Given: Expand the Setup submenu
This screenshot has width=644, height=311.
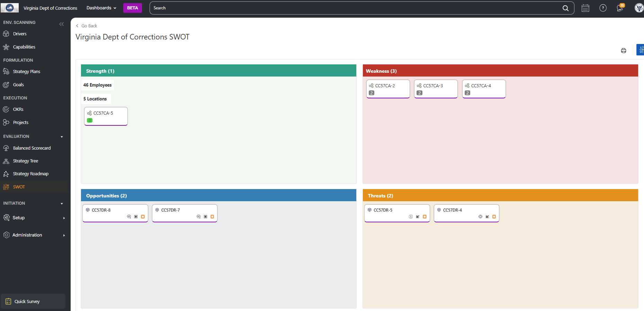Looking at the screenshot, I should [64, 218].
